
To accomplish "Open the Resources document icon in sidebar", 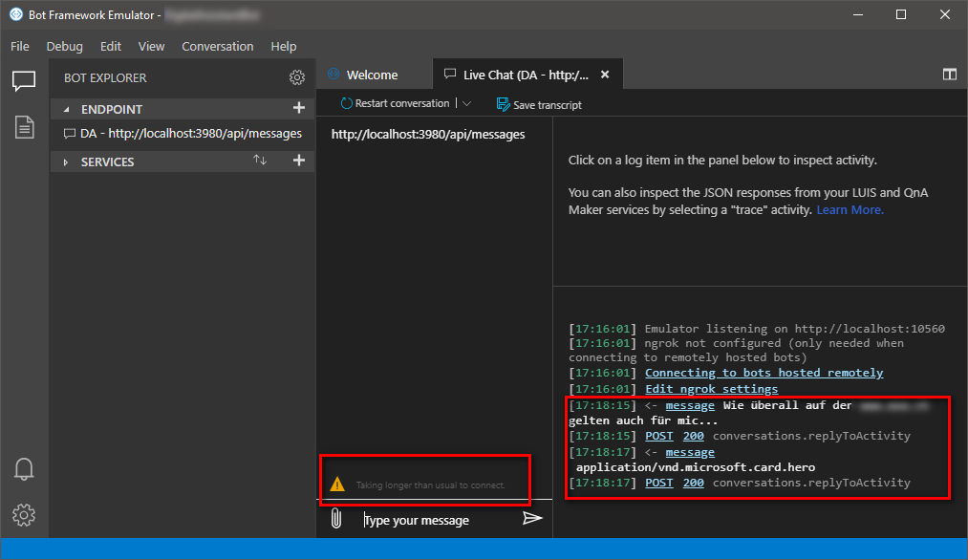I will (x=24, y=127).
